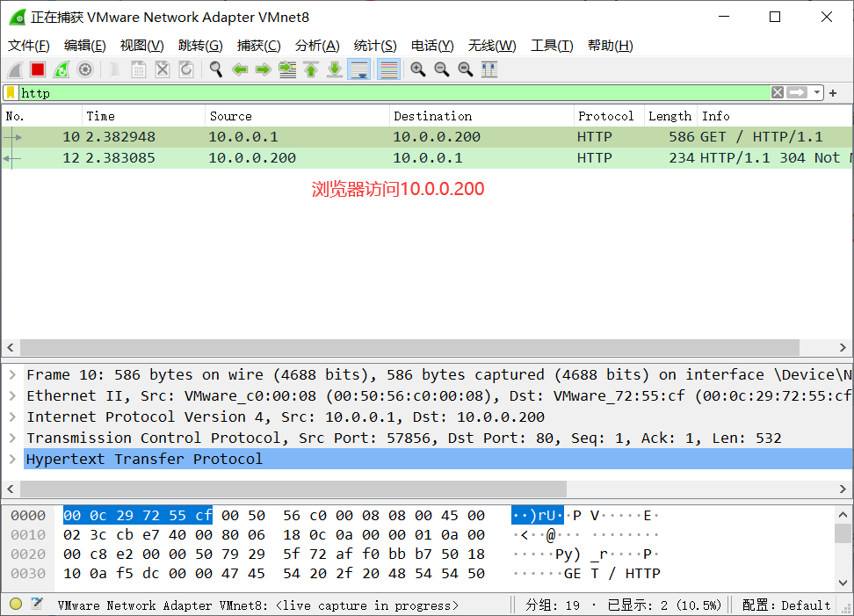Sort by the Destination column header
The width and height of the screenshot is (854, 616).
(481, 116)
